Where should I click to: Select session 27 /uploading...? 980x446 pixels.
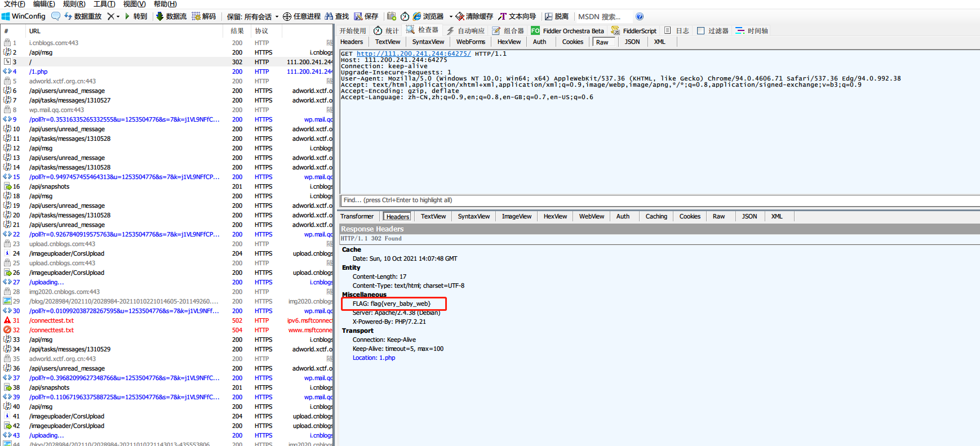pyautogui.click(x=167, y=282)
